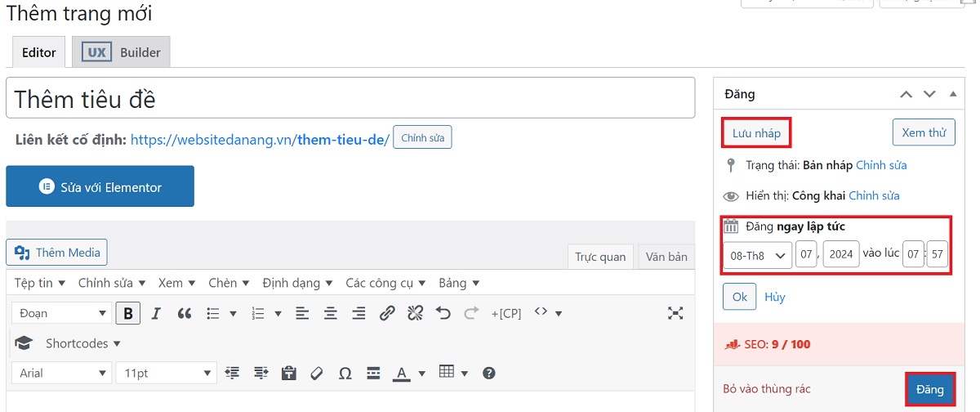This screenshot has width=980, height=412.
Task: Open the text color picker arrow
Action: 421,374
